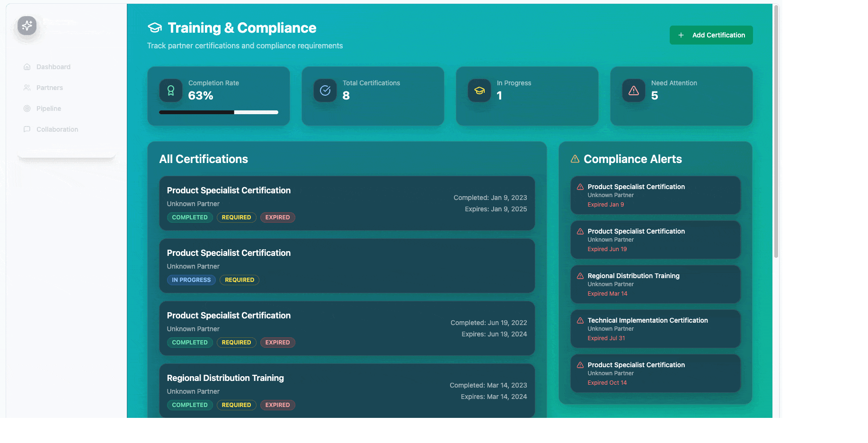
Task: Click the Need Attention warning triangle icon
Action: (x=634, y=90)
